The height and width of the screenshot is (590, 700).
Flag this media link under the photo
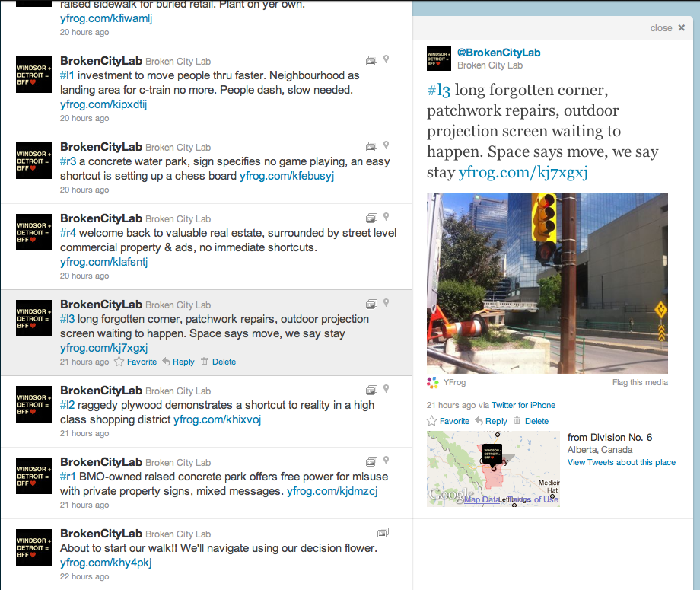640,382
